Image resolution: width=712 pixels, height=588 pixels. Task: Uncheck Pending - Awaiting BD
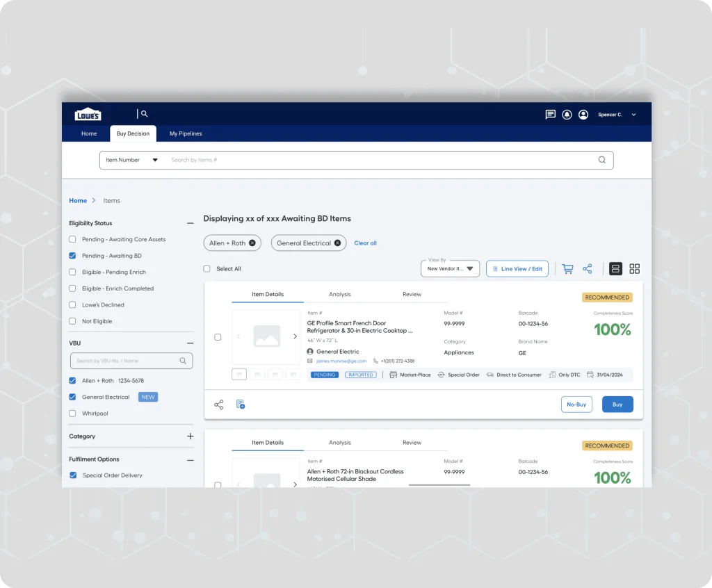72,256
